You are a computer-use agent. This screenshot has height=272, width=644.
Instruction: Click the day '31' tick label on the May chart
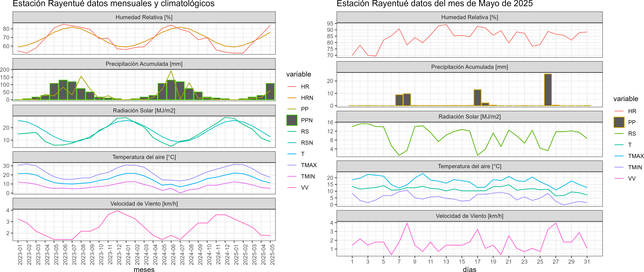click(587, 262)
